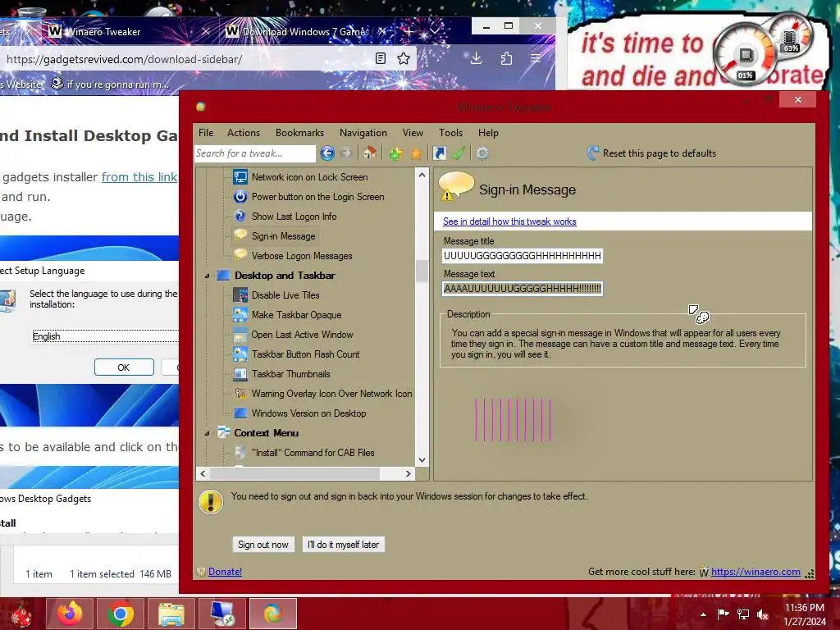The height and width of the screenshot is (630, 840).
Task: Select Open Last Active Window tweak
Action: [x=302, y=335]
